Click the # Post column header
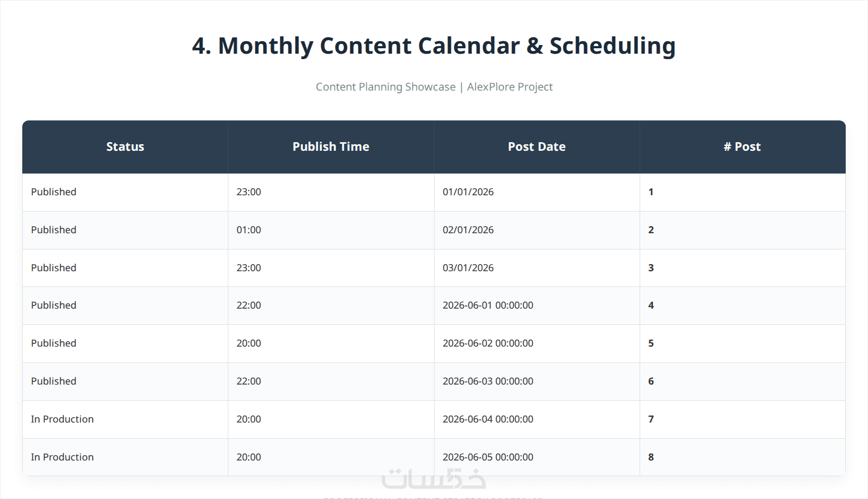 pyautogui.click(x=742, y=147)
